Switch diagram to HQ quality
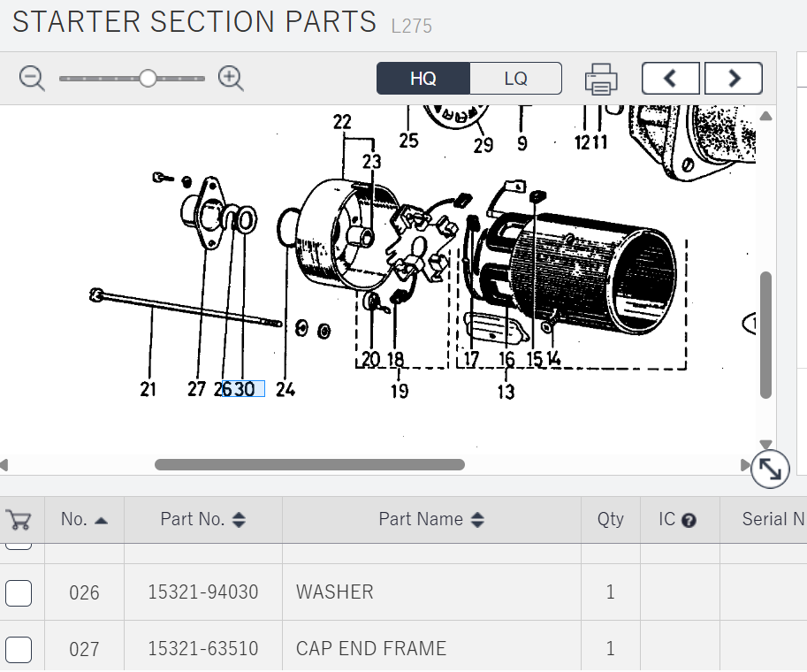The height and width of the screenshot is (672, 807). pyautogui.click(x=423, y=79)
